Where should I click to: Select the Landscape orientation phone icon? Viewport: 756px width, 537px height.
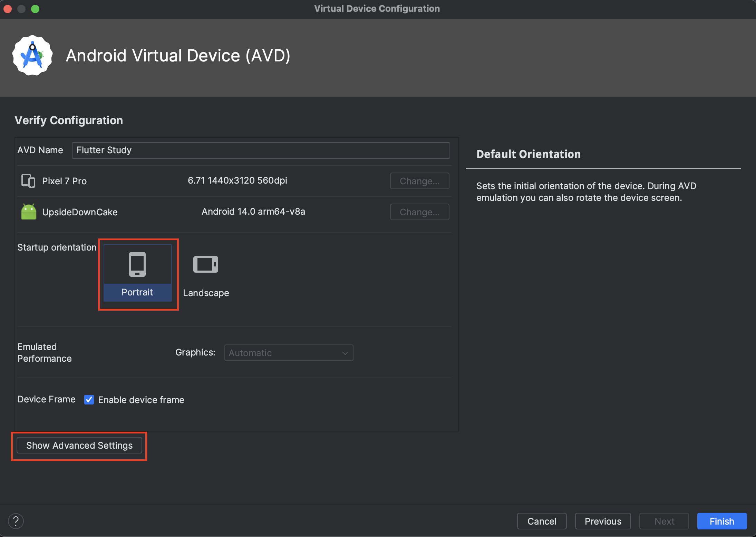206,264
